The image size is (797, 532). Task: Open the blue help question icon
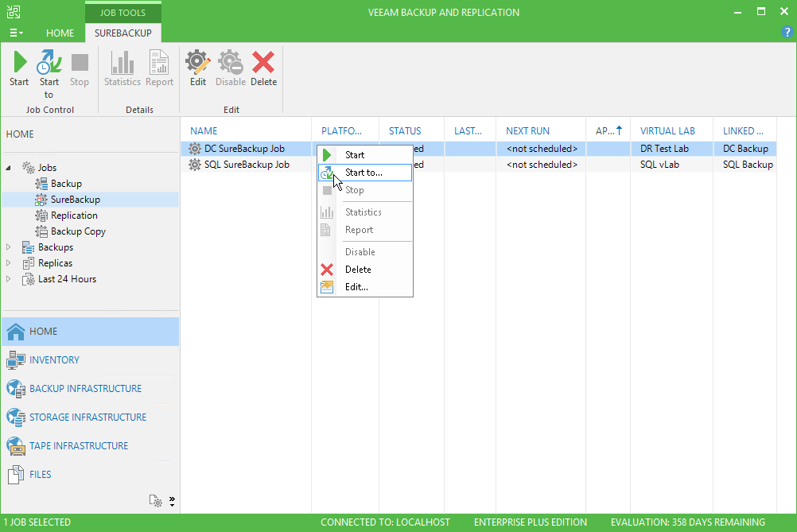(x=787, y=33)
